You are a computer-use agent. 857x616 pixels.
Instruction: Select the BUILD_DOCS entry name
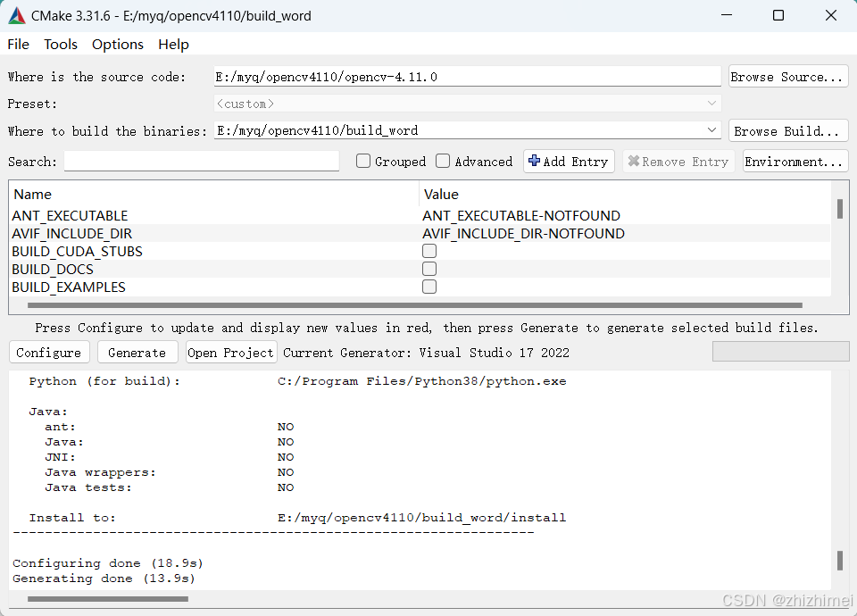(x=53, y=270)
